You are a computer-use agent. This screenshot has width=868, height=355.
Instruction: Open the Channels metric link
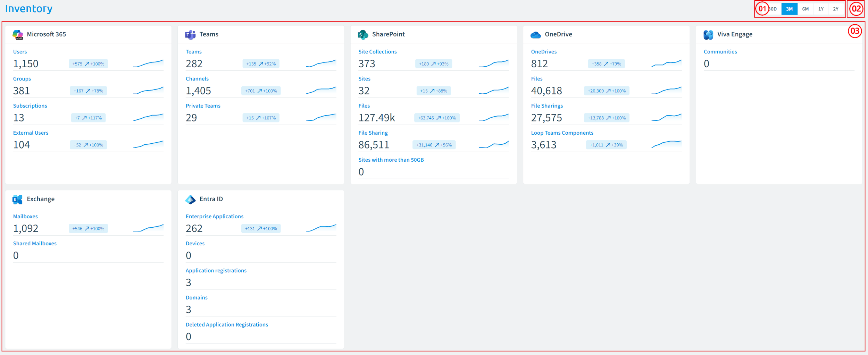pyautogui.click(x=197, y=79)
